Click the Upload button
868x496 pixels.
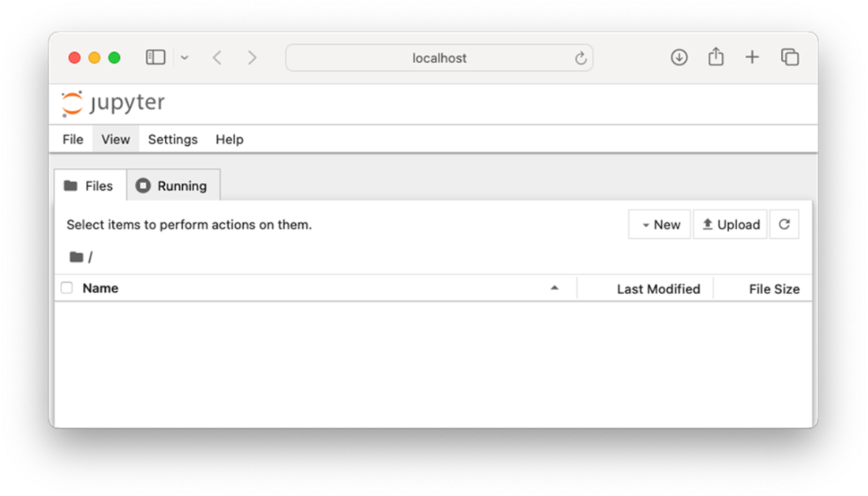pyautogui.click(x=730, y=225)
